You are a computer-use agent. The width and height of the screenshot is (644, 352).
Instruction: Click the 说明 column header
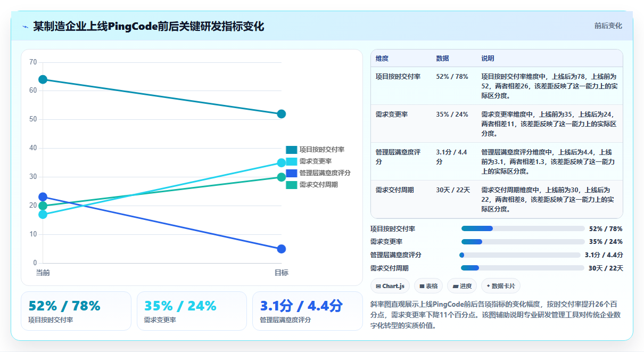point(488,58)
